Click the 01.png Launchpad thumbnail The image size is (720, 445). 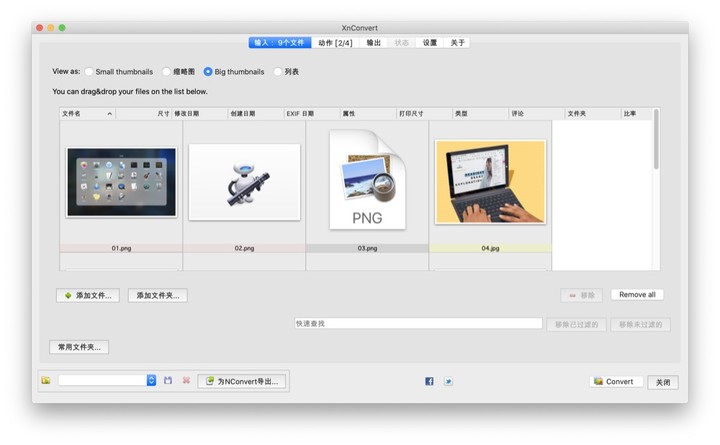coord(121,182)
